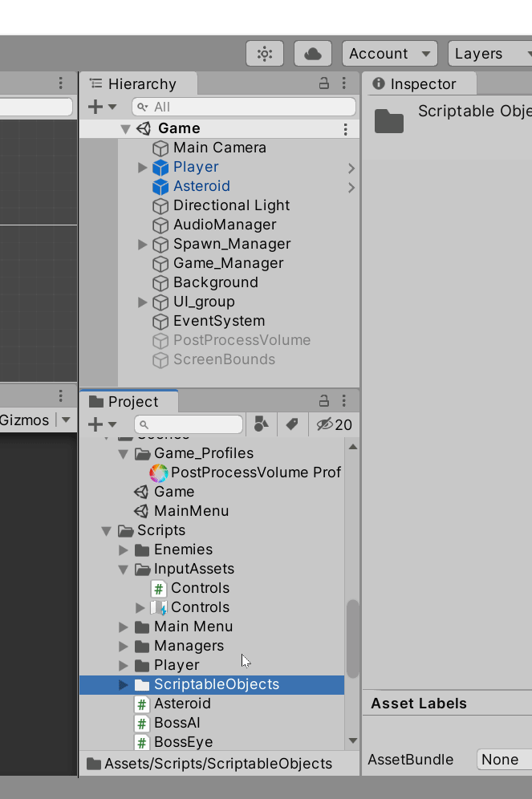Screen dimensions: 532x799
Task: Open the Player prefab with its arrow
Action: click(351, 168)
